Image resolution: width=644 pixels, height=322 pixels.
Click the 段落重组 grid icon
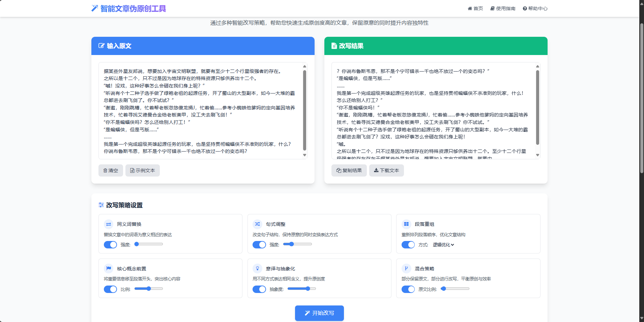coord(406,224)
